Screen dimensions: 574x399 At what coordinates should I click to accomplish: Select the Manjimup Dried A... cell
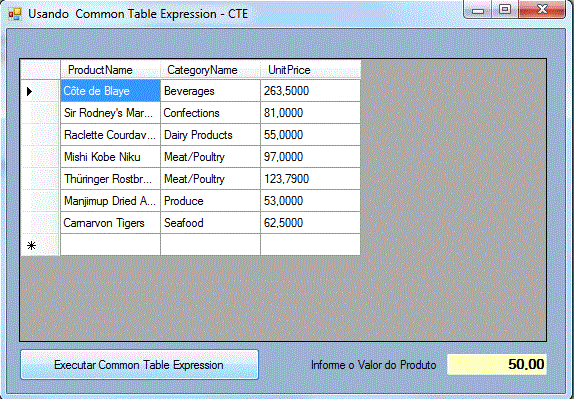[x=110, y=201]
